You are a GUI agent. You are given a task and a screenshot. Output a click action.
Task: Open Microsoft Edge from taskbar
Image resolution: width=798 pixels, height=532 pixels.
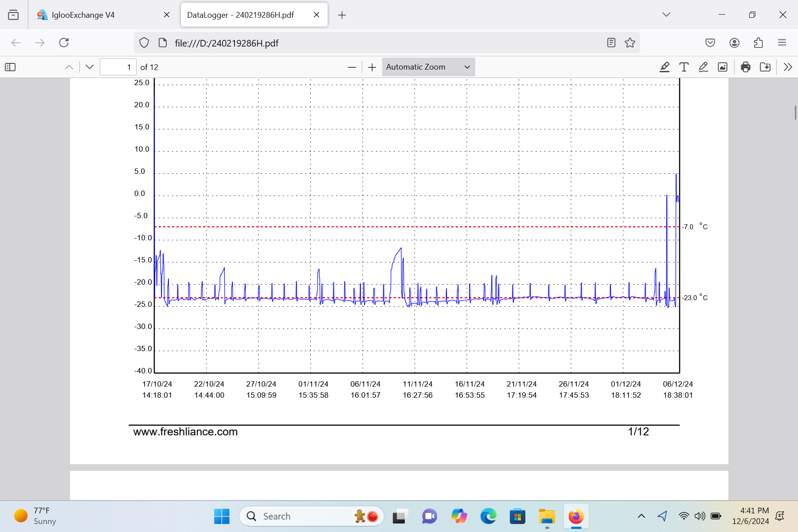(488, 516)
